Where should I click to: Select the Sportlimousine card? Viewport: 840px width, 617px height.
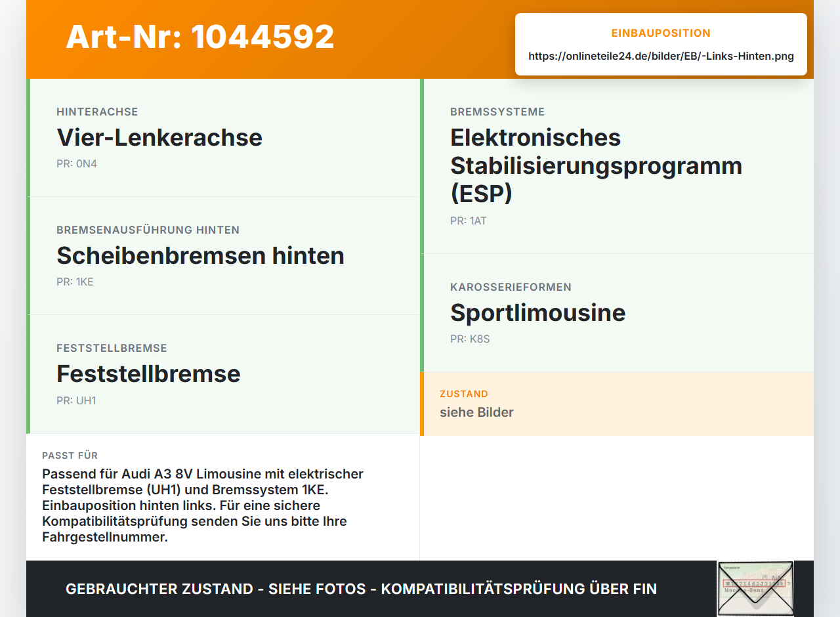[x=617, y=313]
